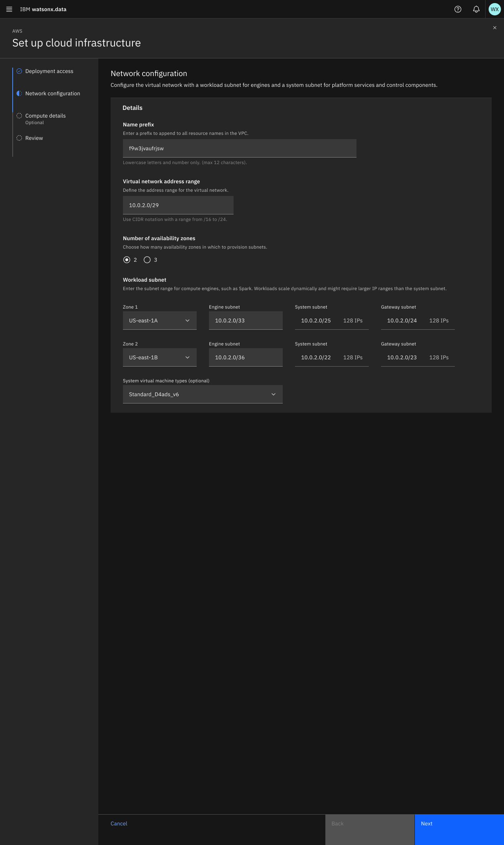Select 2 availability zones
Image resolution: width=504 pixels, height=845 pixels.
click(x=127, y=260)
